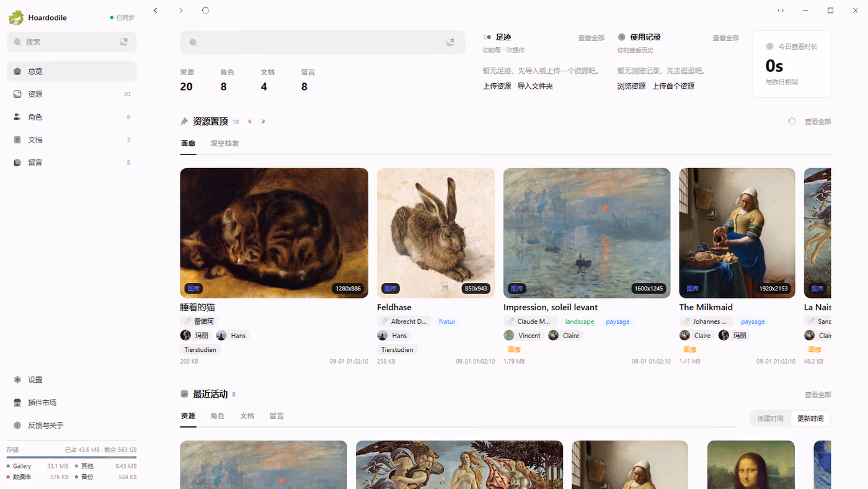Click the activity icon beside 最近活动
This screenshot has width=868, height=489.
coord(184,394)
